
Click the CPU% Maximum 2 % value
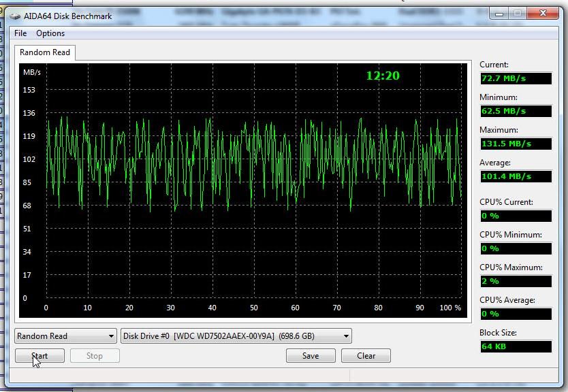(516, 281)
